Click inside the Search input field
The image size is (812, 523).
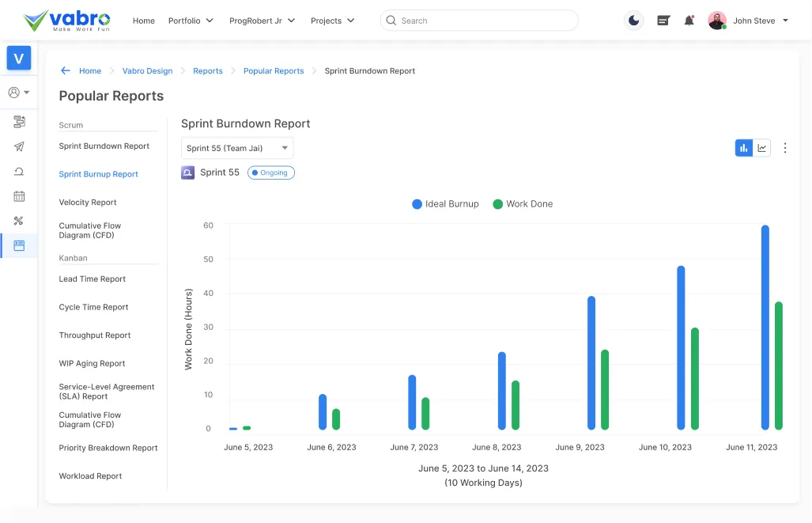click(478, 20)
